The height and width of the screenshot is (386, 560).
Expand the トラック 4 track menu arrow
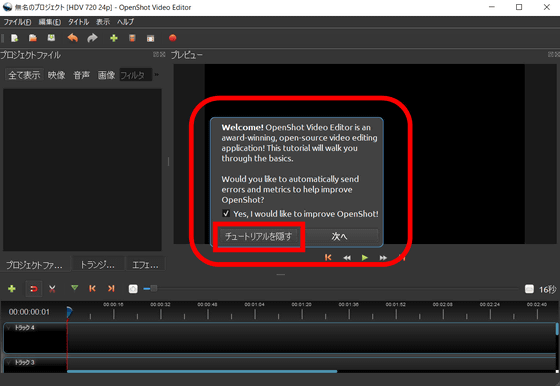[9, 327]
